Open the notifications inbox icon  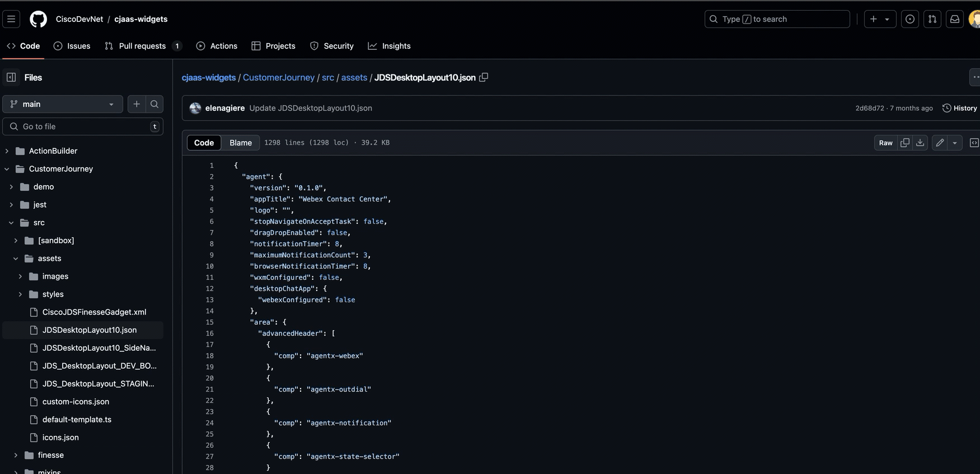pyautogui.click(x=955, y=19)
